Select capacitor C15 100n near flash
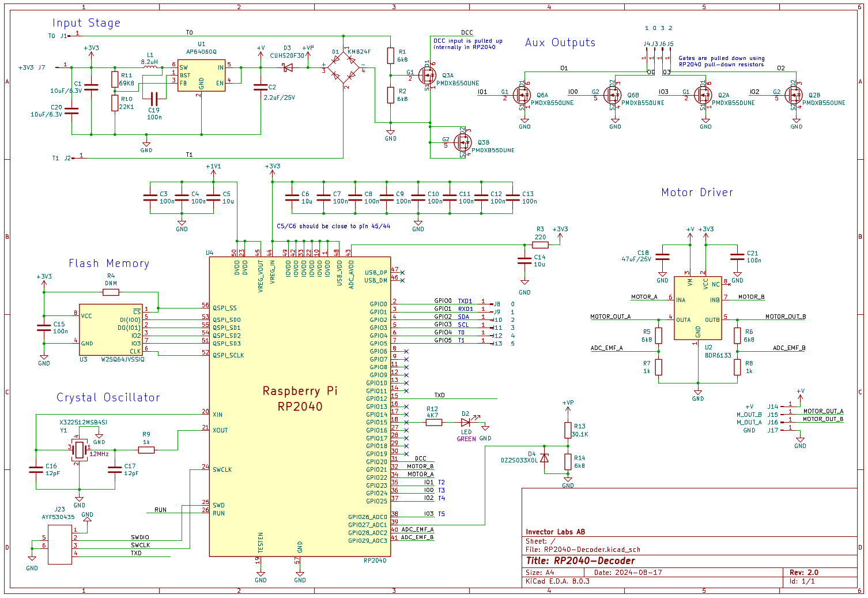This screenshot has height=598, width=868. coord(44,328)
